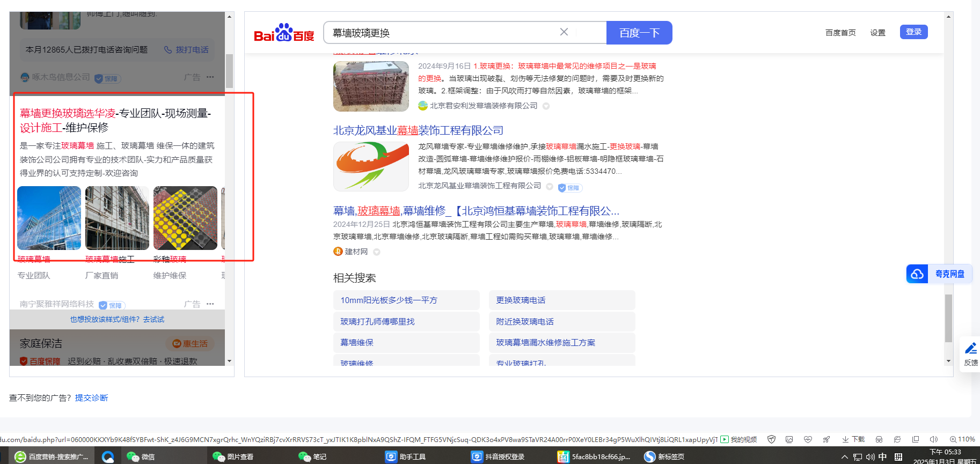Click the 拨打电话 call button
Screen dimensions: 980x464
tap(186, 50)
